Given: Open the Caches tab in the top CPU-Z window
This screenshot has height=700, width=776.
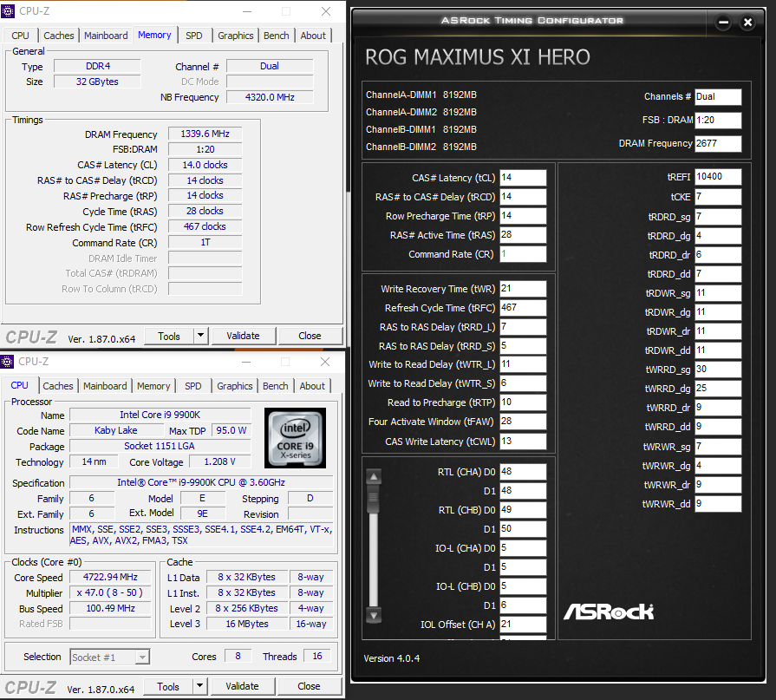Looking at the screenshot, I should 58,36.
